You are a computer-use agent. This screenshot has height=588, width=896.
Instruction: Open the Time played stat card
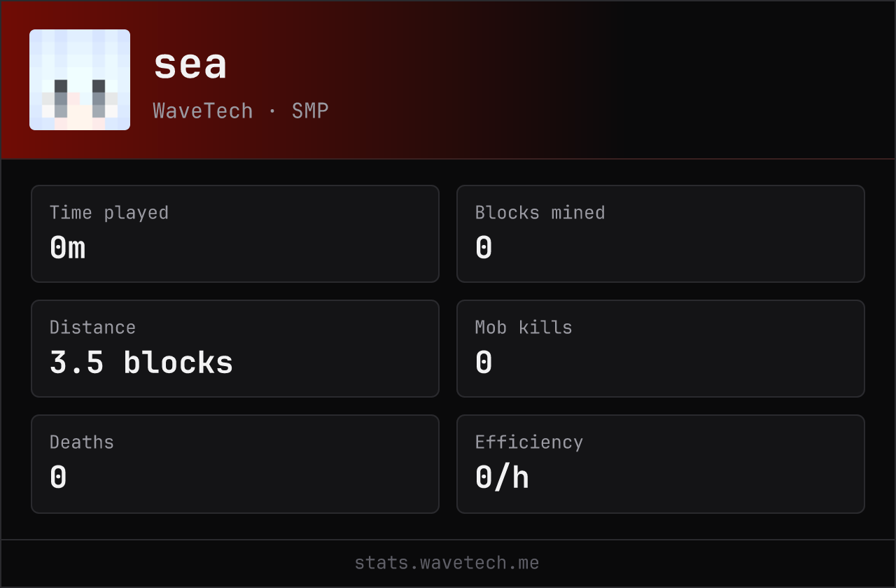(x=235, y=234)
